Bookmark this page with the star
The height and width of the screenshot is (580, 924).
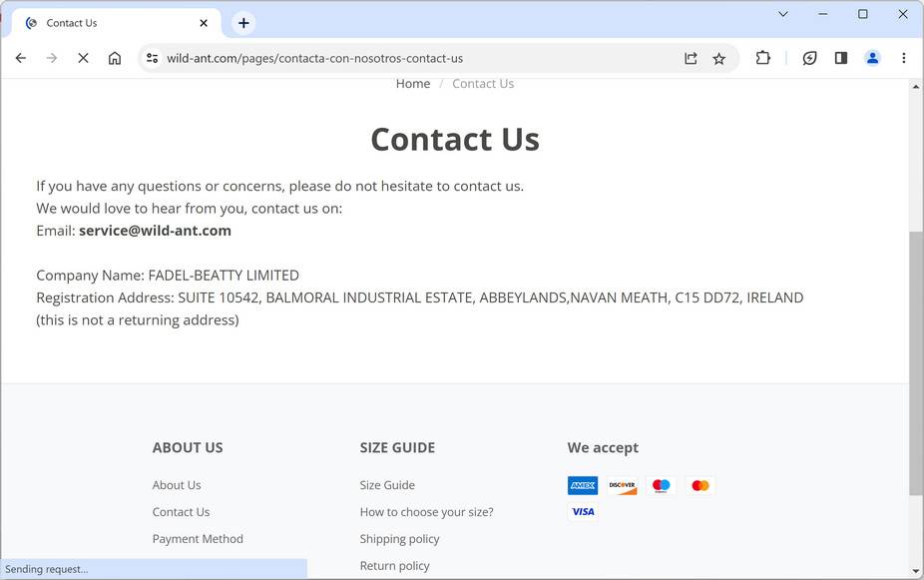tap(718, 58)
